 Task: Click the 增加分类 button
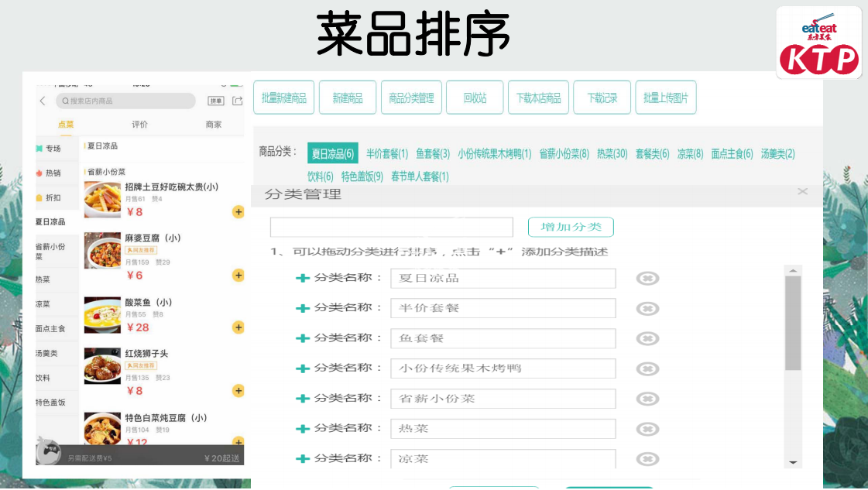[571, 227]
